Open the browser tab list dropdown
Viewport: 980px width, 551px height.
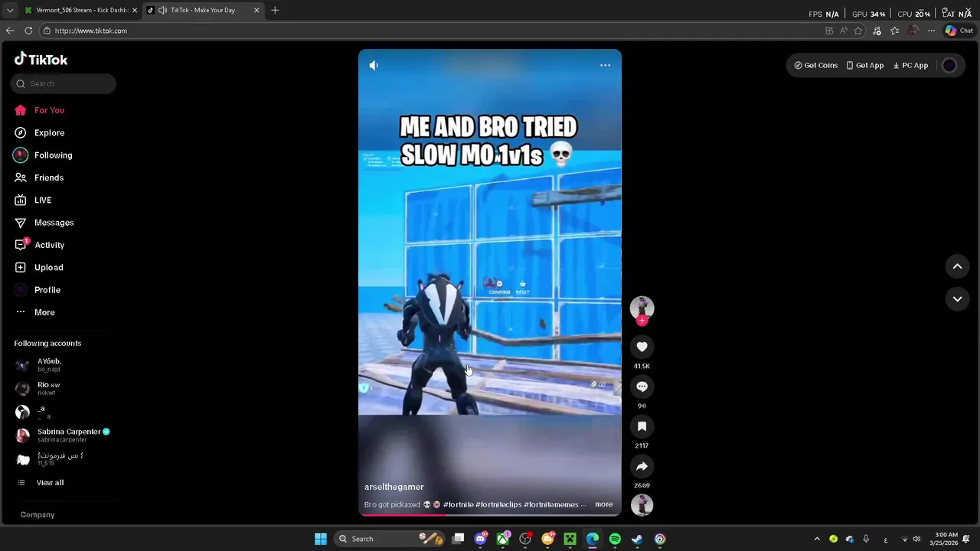[x=9, y=11]
